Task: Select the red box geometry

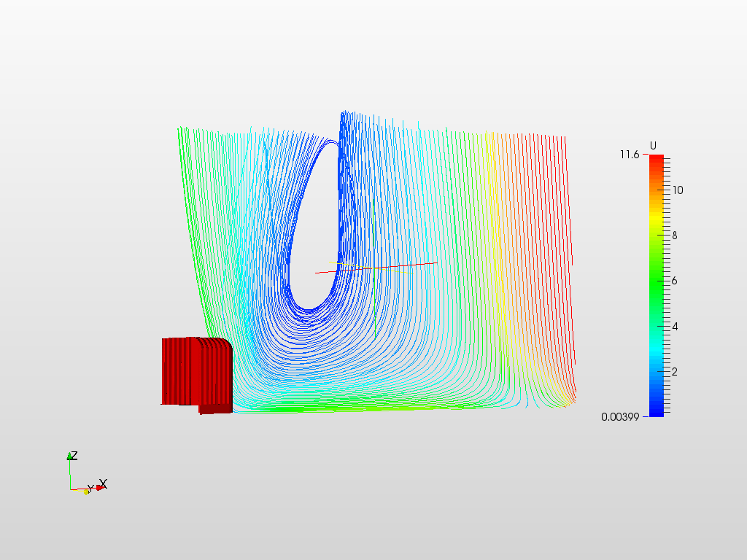Action: 197,376
